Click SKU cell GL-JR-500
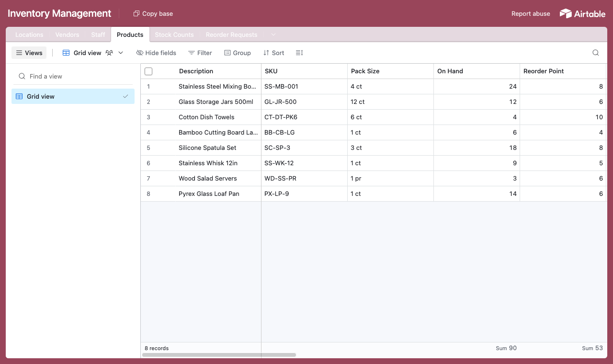This screenshot has height=364, width=613. 305,102
